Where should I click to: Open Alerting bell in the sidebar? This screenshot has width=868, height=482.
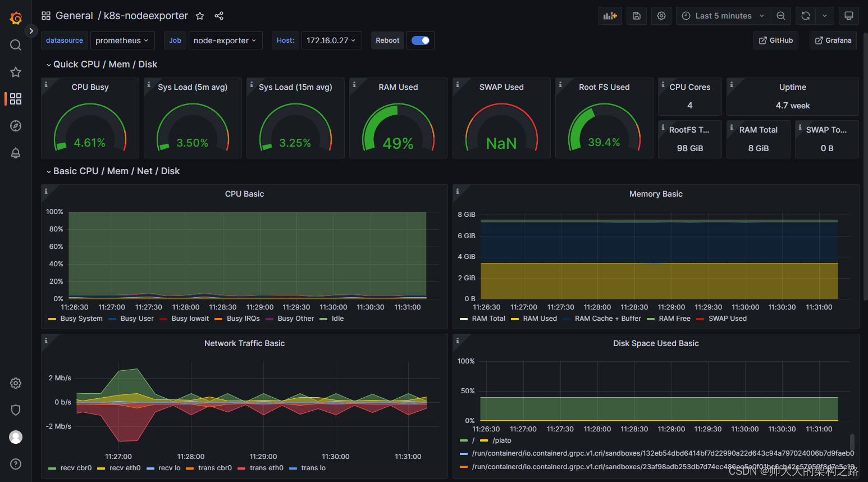(x=16, y=153)
